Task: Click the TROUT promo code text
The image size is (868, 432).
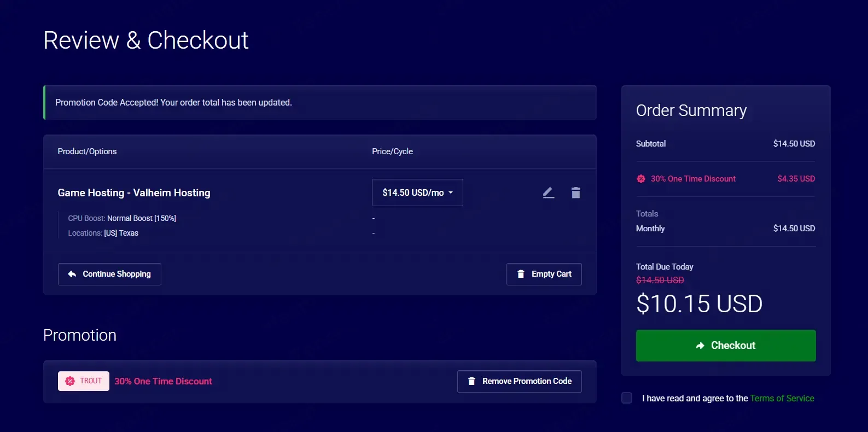Action: 91,381
